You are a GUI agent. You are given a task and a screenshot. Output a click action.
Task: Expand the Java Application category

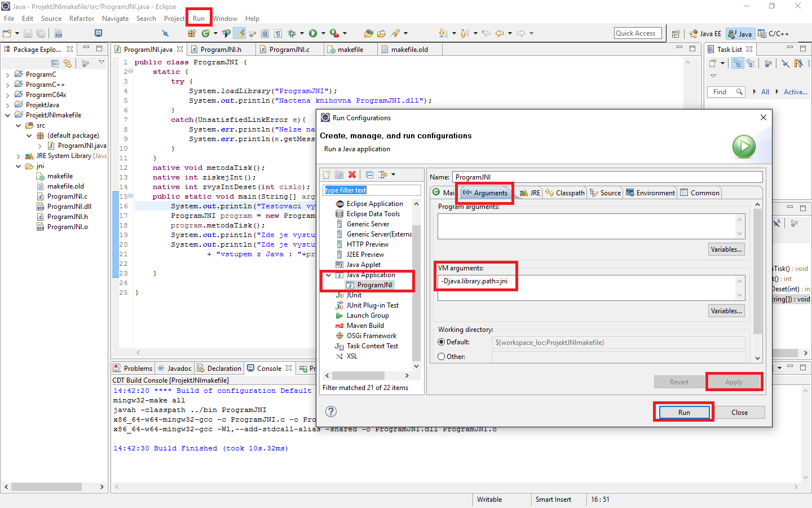pos(328,274)
